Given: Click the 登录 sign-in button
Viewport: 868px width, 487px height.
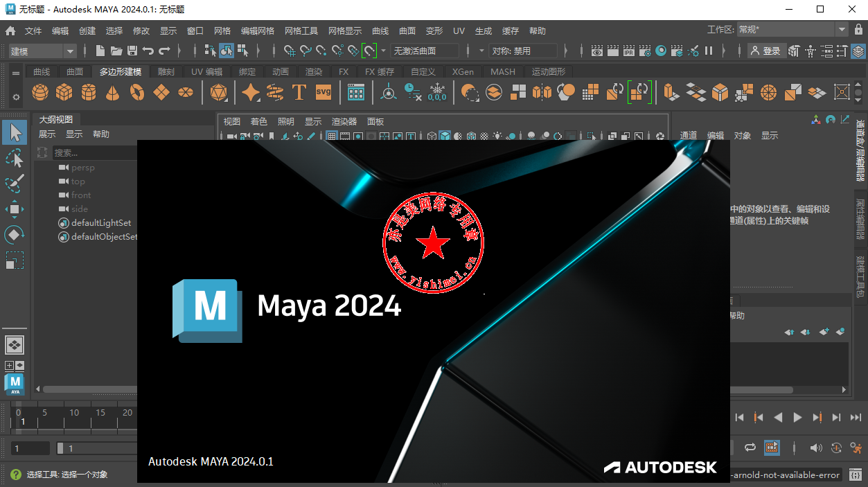Looking at the screenshot, I should click(x=765, y=51).
